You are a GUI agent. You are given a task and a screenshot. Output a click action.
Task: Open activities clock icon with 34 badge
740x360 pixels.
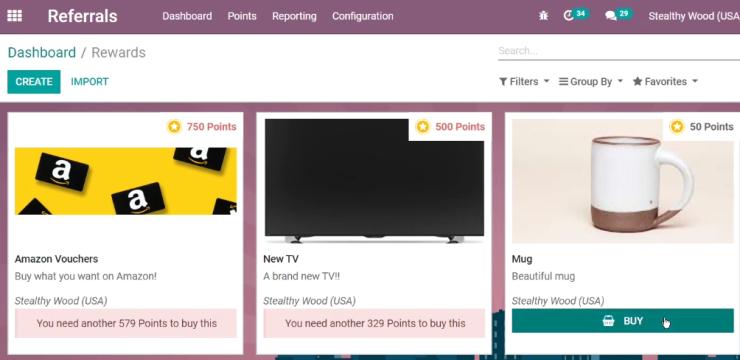tap(575, 15)
